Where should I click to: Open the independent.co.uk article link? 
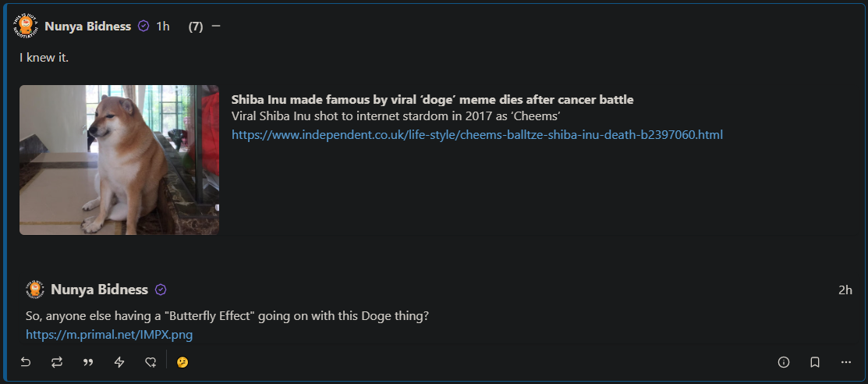(x=477, y=134)
